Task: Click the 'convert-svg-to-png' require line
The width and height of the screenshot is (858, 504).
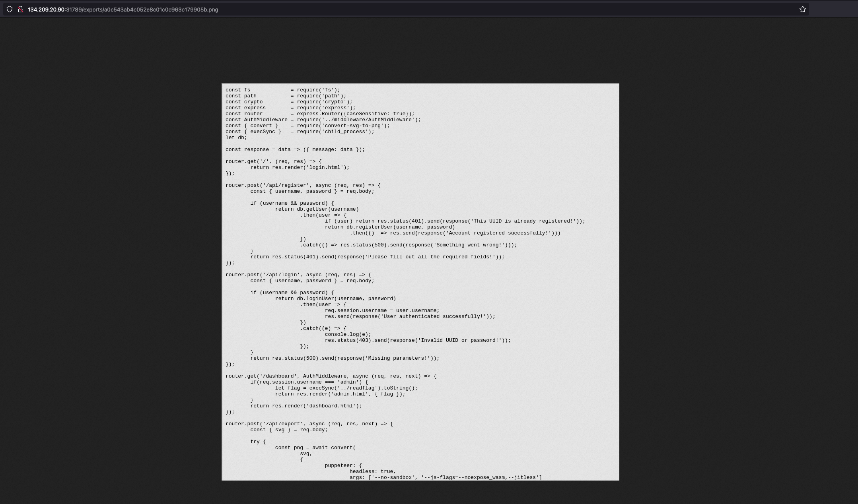Action: [x=308, y=126]
